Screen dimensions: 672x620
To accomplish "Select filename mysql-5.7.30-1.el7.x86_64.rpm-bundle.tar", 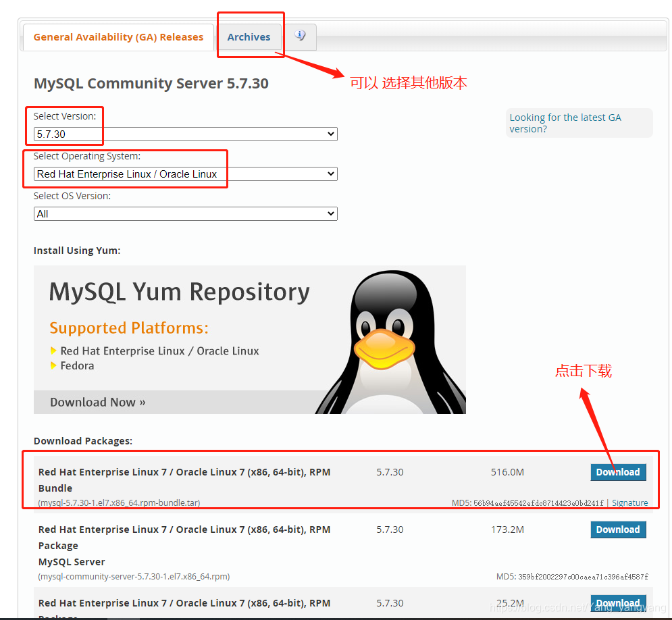I will (119, 502).
